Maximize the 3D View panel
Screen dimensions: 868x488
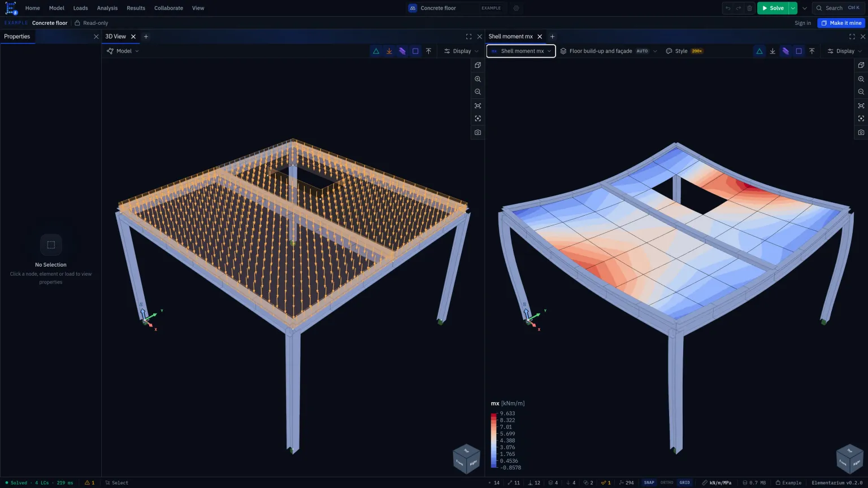468,37
